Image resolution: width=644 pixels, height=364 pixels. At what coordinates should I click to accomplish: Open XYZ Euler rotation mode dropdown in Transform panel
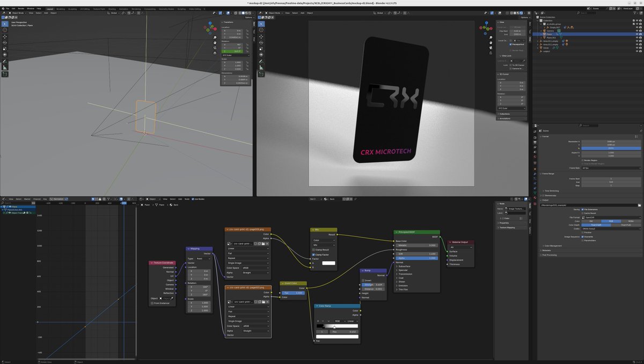tap(236, 55)
